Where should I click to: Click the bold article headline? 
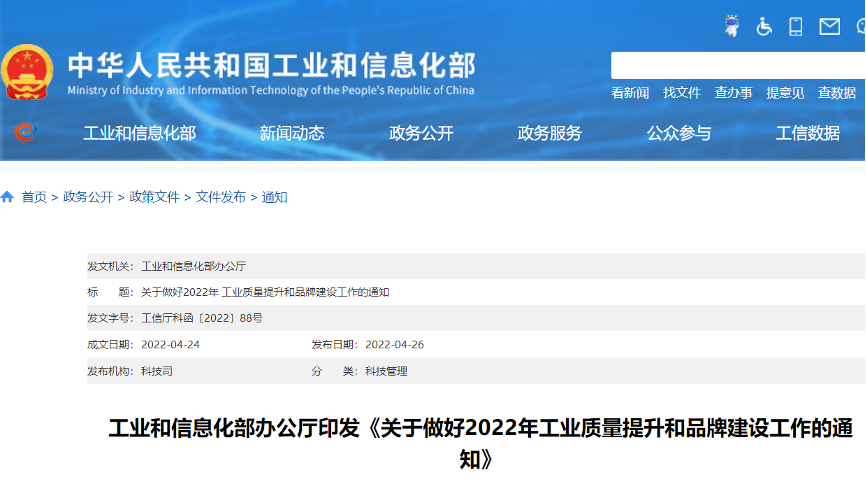pyautogui.click(x=480, y=443)
